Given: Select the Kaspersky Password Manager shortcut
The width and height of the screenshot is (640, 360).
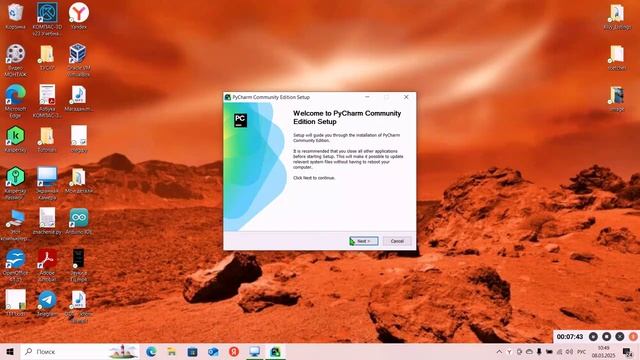Looking at the screenshot, I should tap(15, 183).
